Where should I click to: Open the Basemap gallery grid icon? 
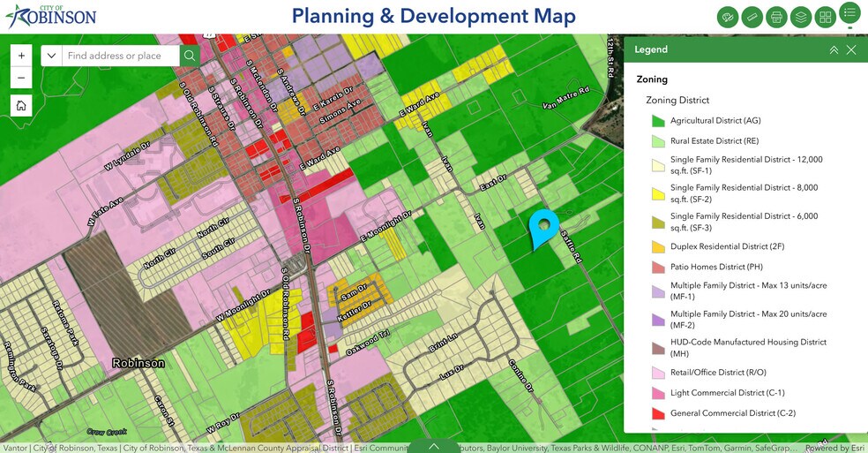coord(826,17)
